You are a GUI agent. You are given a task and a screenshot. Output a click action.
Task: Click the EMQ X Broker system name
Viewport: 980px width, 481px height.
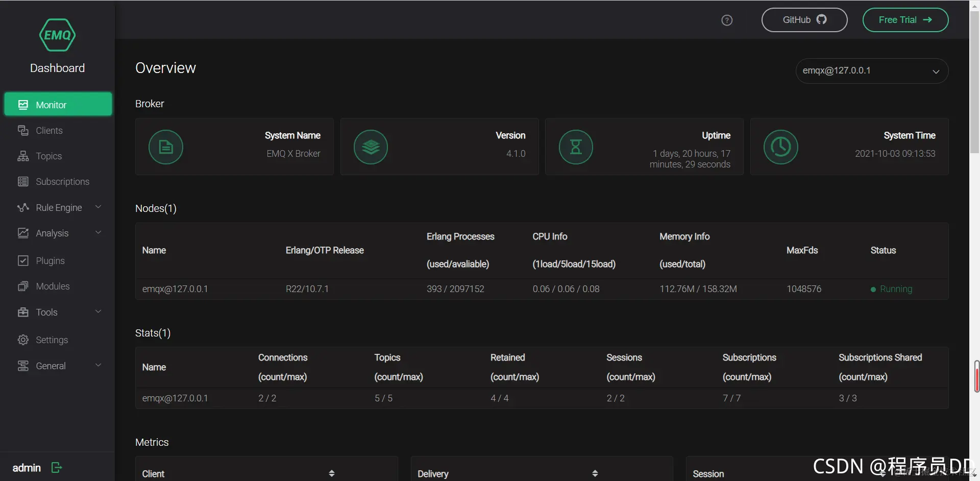coord(293,154)
